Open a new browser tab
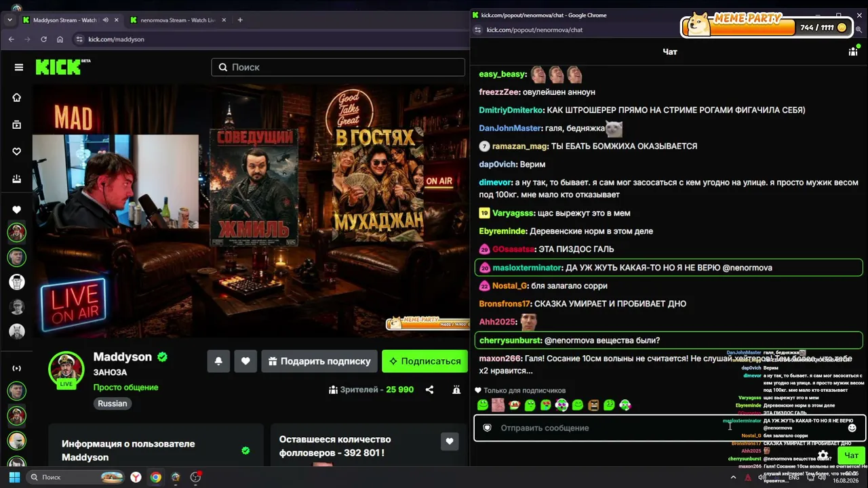 coord(240,20)
